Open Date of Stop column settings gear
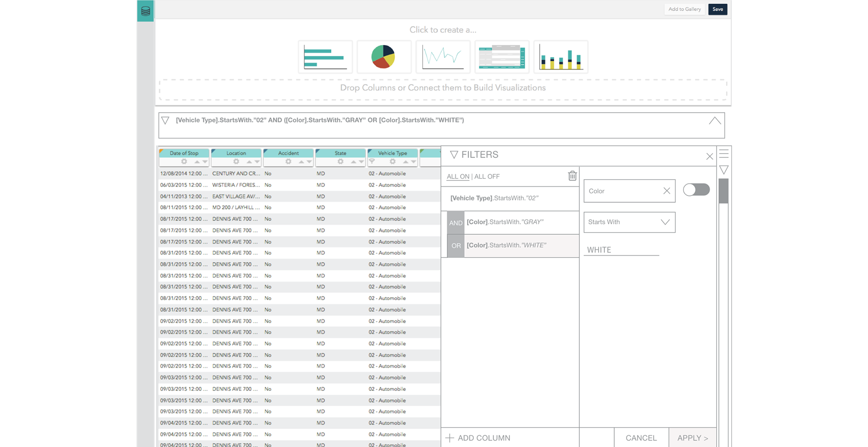The image size is (868, 447). 184,162
